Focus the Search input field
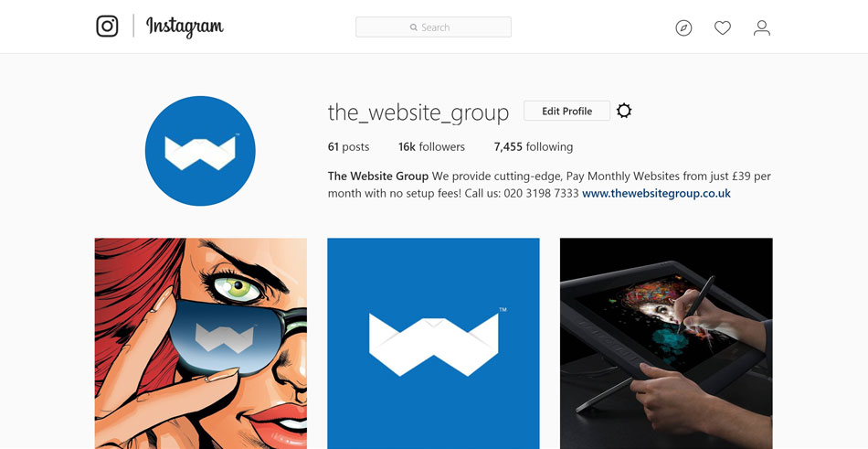 point(433,27)
